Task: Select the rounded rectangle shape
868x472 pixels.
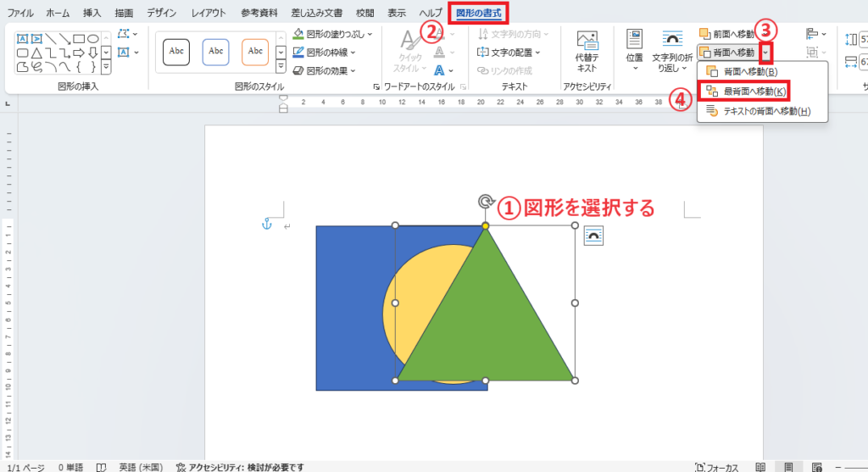Action: pos(22,53)
